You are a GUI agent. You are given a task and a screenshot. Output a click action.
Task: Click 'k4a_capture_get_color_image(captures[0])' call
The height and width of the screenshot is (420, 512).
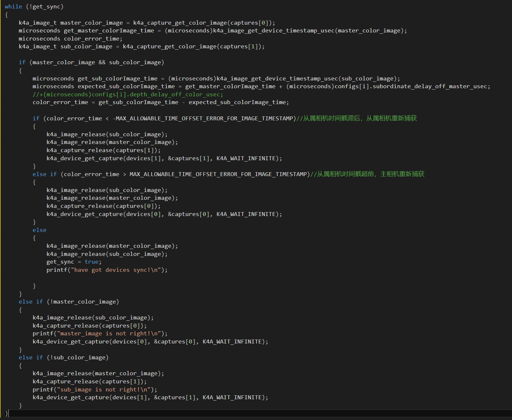pyautogui.click(x=202, y=23)
